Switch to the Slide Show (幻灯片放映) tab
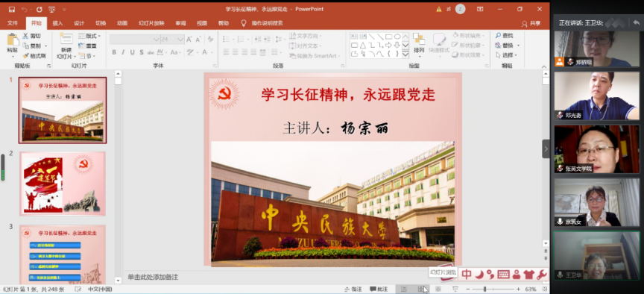 point(151,23)
